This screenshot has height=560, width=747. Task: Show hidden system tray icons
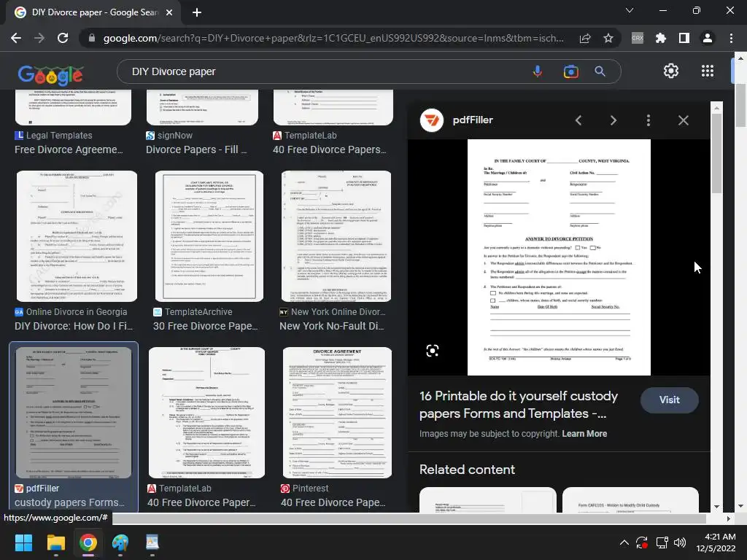point(624,542)
